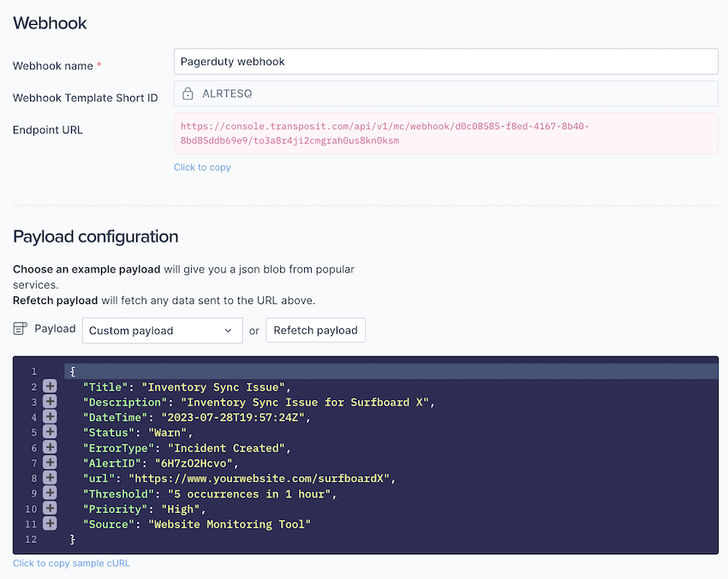Click the plus icon on the Priority line
The width and height of the screenshot is (728, 579).
point(50,509)
